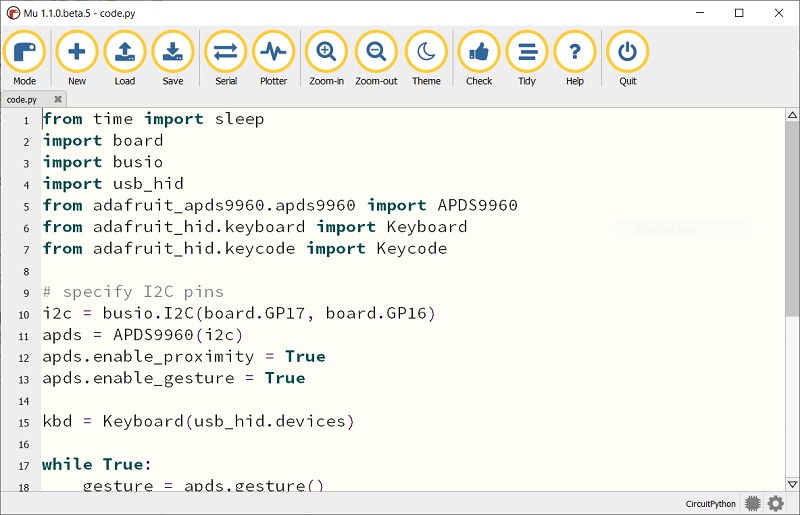Toggle the editor Theme

(x=426, y=52)
